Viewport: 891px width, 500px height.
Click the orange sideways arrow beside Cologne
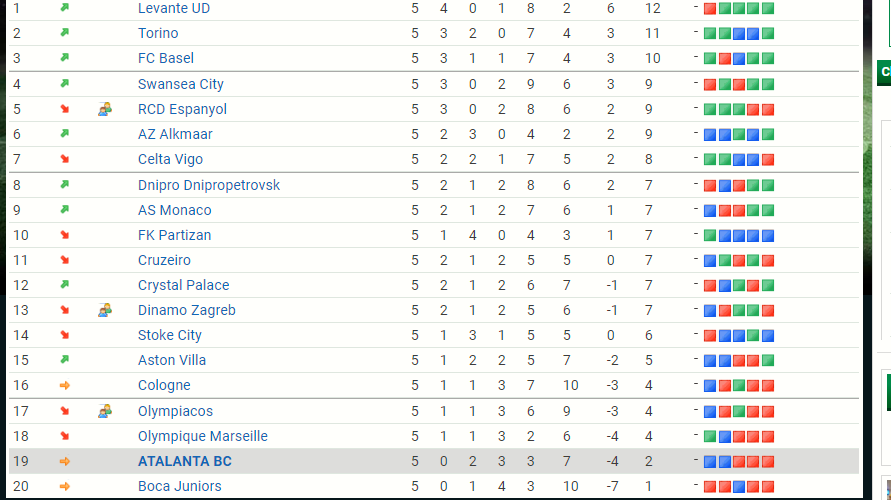(65, 385)
